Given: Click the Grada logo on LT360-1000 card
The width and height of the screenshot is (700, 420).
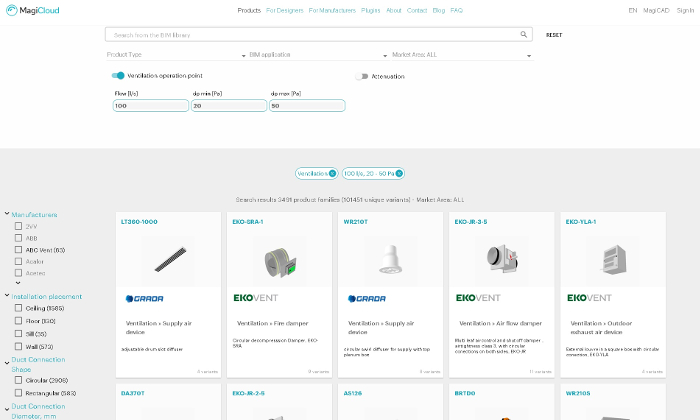Looking at the screenshot, I should pos(144,298).
